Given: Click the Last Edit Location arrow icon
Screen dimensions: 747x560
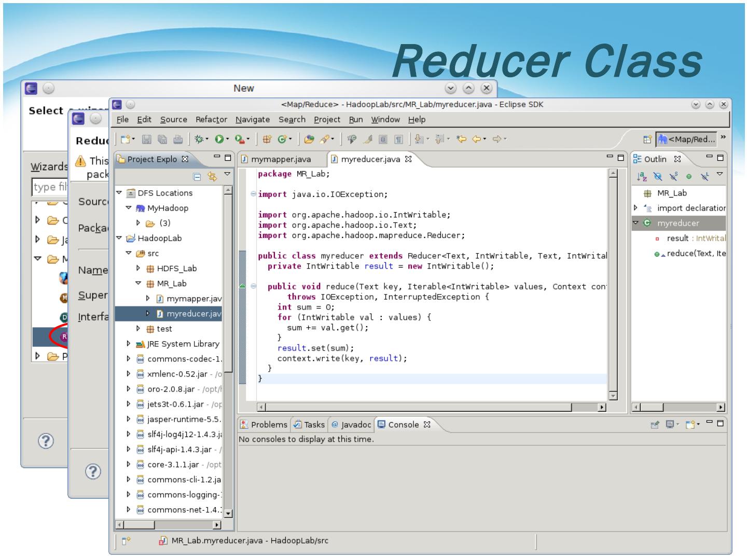Looking at the screenshot, I should 461,139.
